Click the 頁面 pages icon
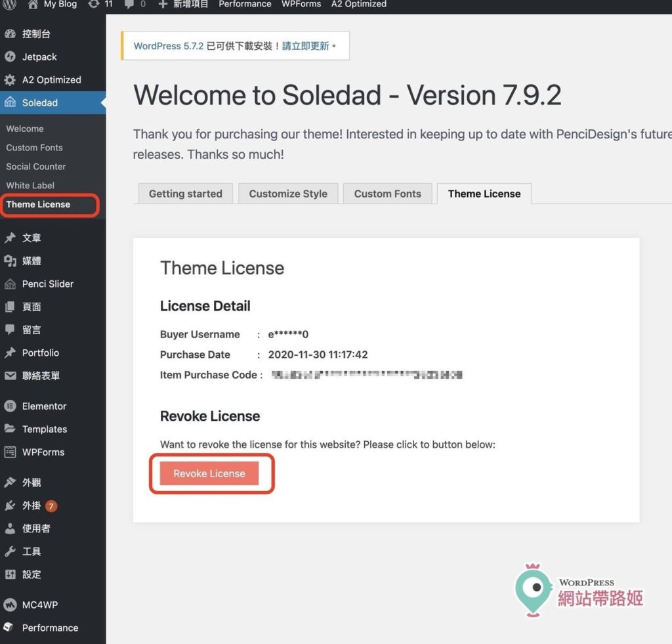 [10, 307]
